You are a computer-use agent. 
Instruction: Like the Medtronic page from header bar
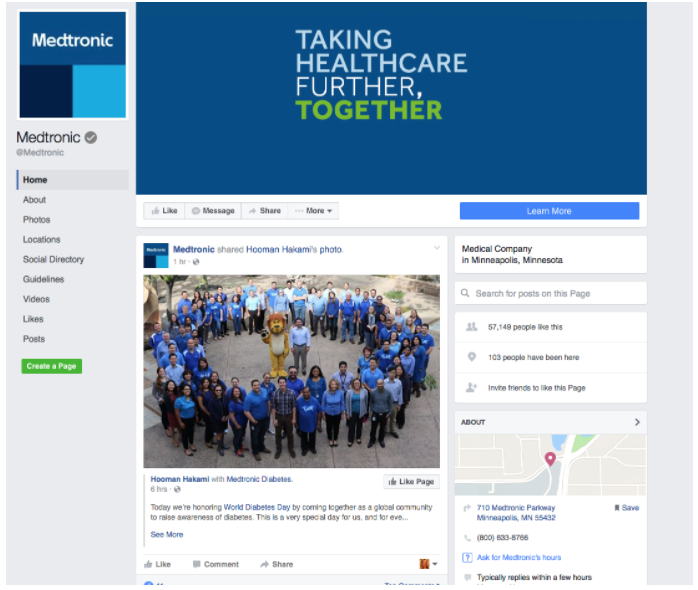coord(164,211)
